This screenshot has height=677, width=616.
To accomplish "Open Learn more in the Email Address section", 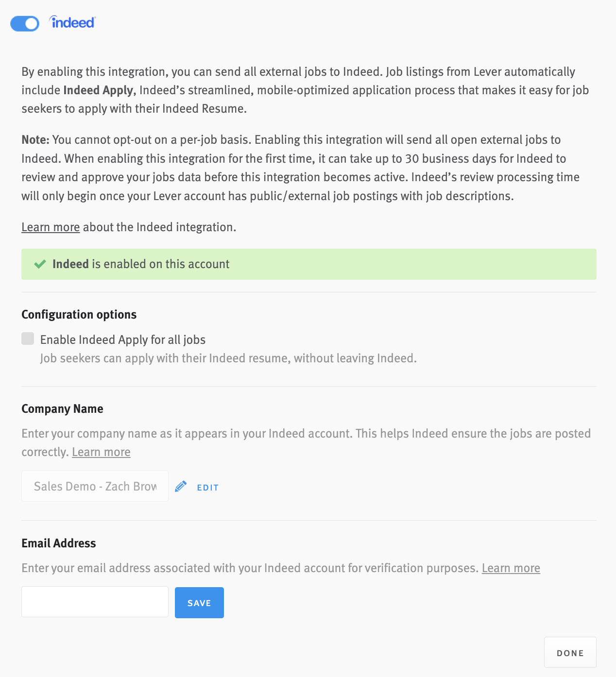I will click(x=511, y=568).
